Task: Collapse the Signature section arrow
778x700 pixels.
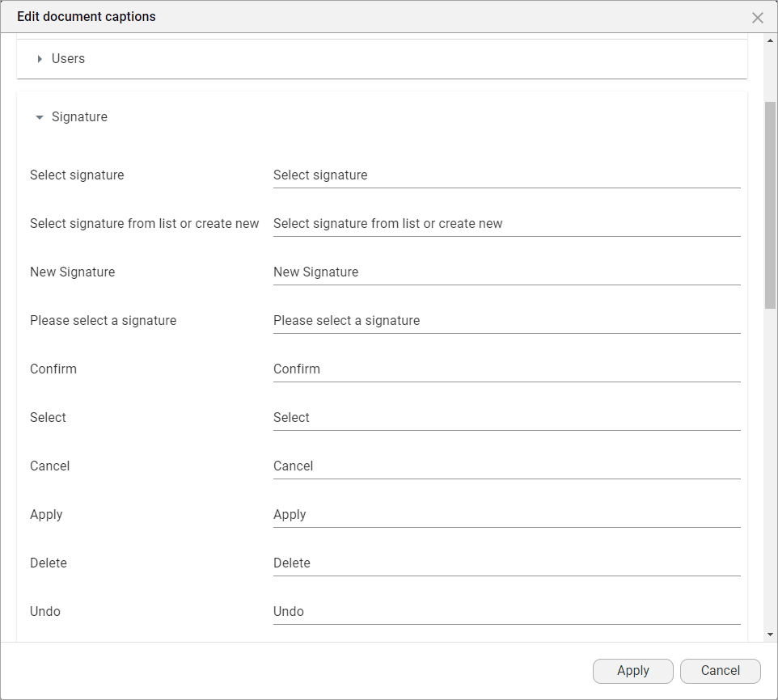Action: click(40, 117)
